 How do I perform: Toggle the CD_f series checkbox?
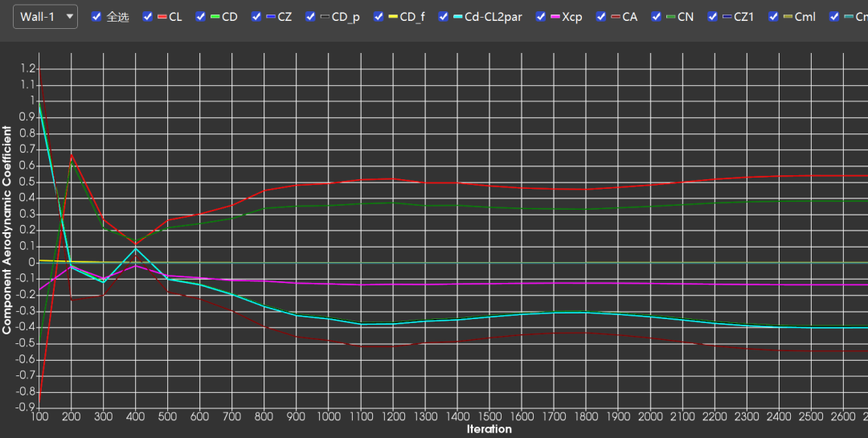[378, 17]
